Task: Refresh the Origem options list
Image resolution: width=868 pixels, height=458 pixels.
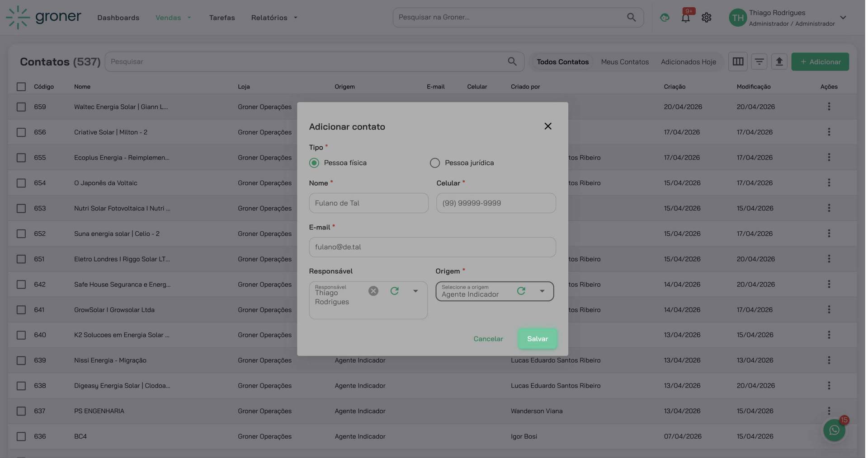Action: pos(521,291)
